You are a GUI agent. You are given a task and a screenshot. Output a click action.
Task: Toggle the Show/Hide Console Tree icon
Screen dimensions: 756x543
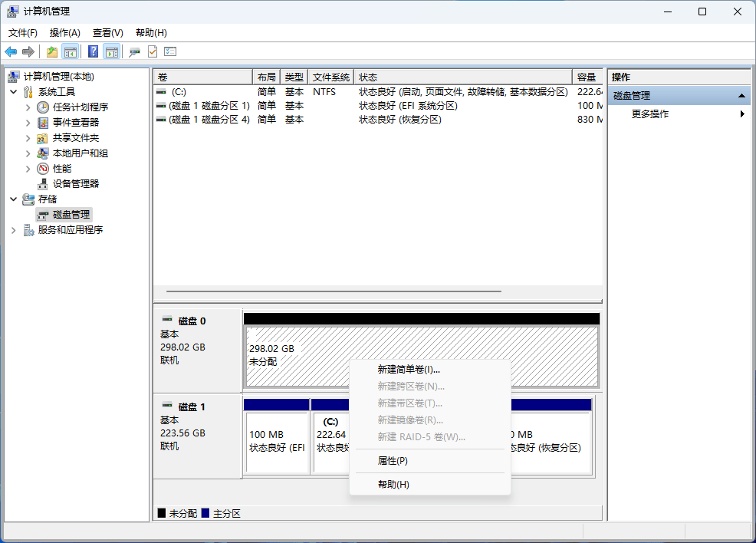point(71,52)
